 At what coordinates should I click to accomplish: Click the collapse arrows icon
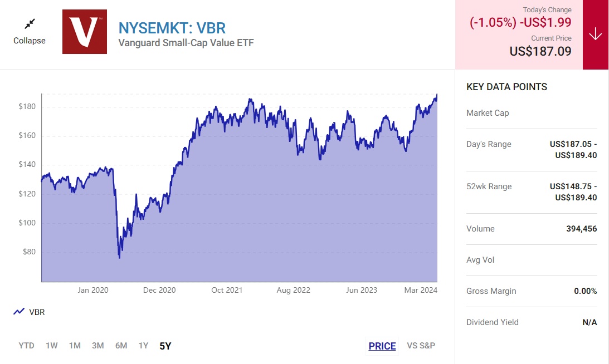[x=30, y=23]
